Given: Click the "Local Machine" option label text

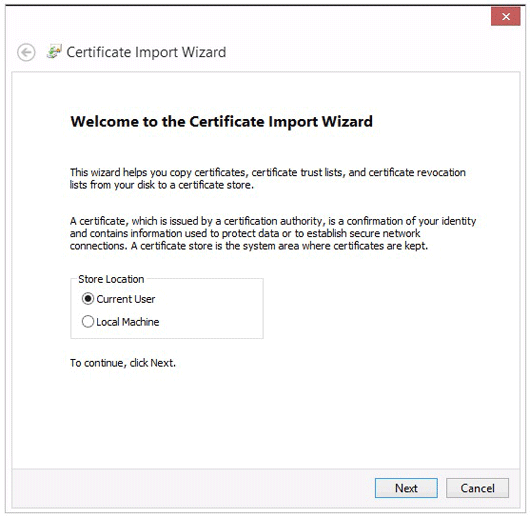Looking at the screenshot, I should tap(128, 322).
